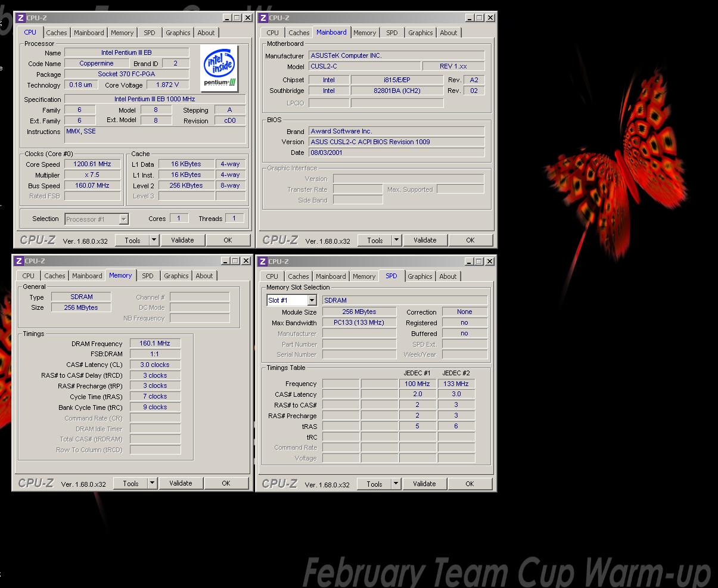Click OK button in Mainboard window
Image resolution: width=718 pixels, height=588 pixels.
point(470,240)
